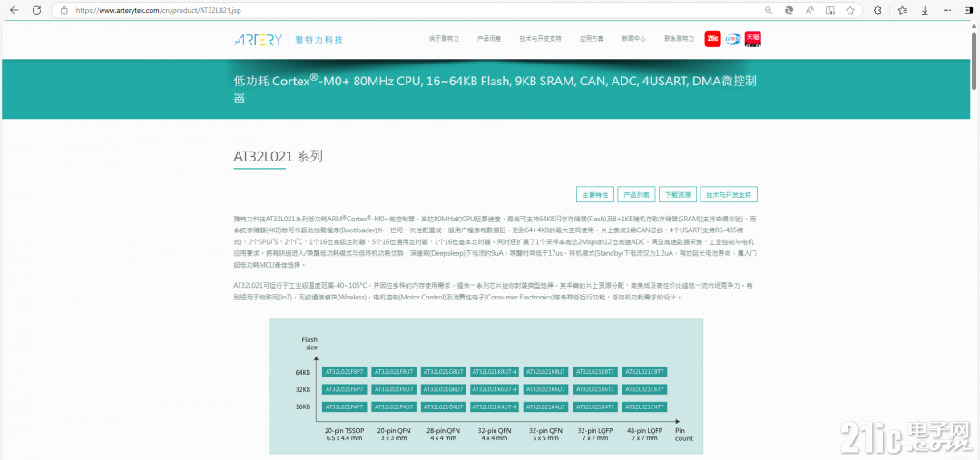Select part AT32L021K8U7-4
This screenshot has width=980, height=460.
click(x=495, y=372)
